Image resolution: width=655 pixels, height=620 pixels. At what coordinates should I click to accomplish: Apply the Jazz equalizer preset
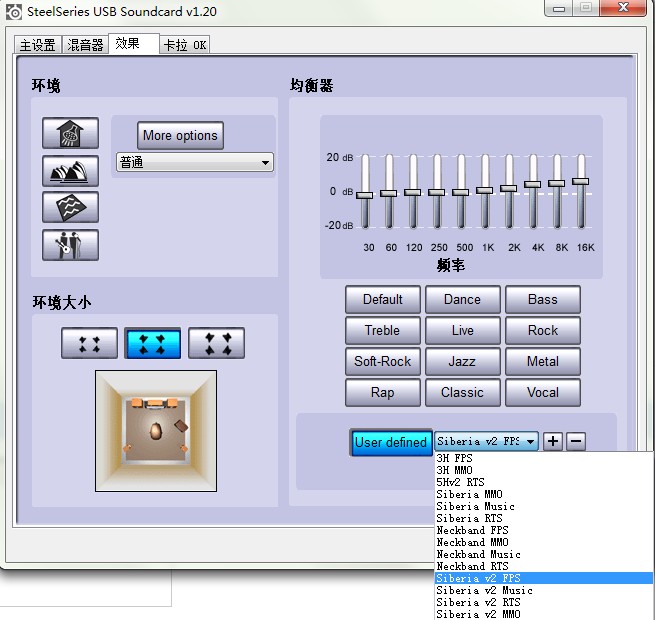462,361
